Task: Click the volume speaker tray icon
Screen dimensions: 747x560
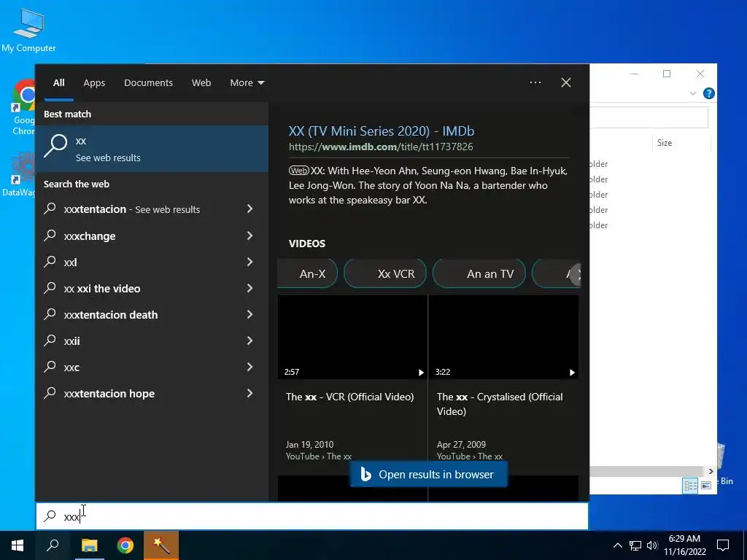Action: pyautogui.click(x=652, y=545)
